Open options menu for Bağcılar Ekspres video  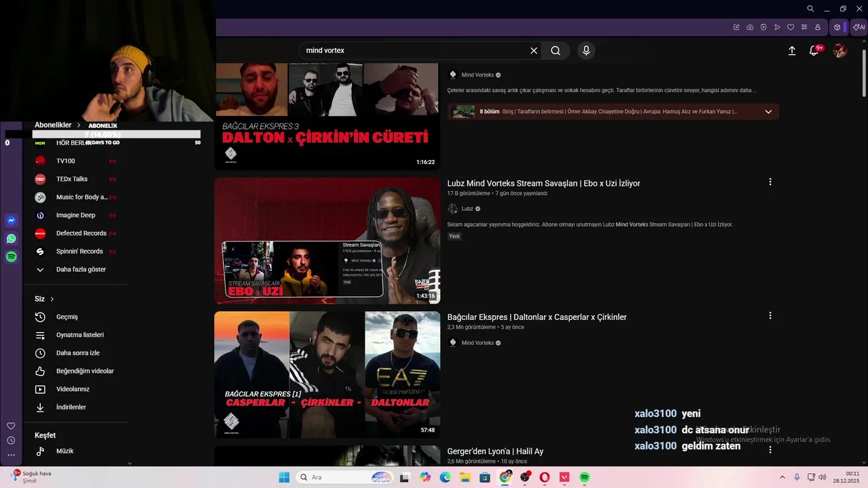click(x=770, y=315)
